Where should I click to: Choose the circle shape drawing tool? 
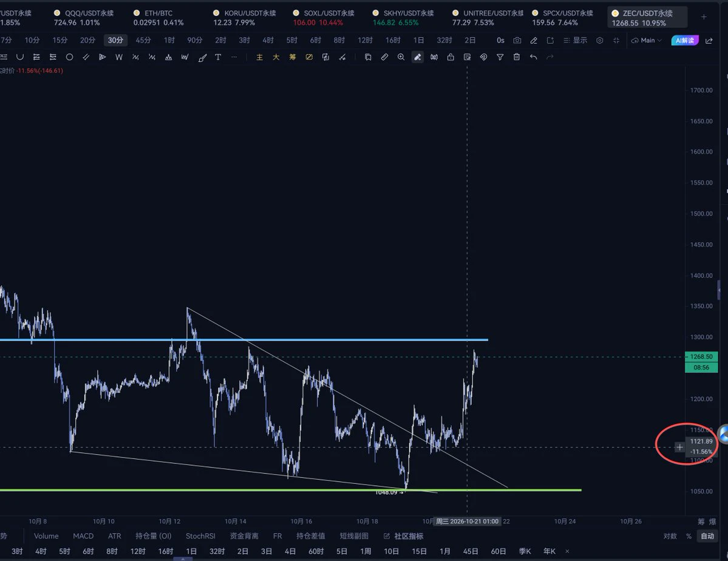(x=70, y=57)
